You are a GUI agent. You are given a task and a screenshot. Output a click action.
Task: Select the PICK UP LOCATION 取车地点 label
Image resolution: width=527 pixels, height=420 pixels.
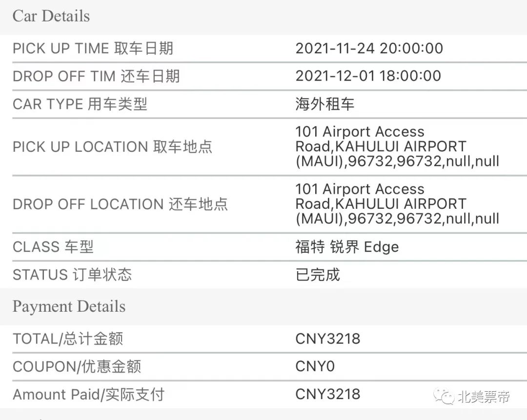click(113, 147)
